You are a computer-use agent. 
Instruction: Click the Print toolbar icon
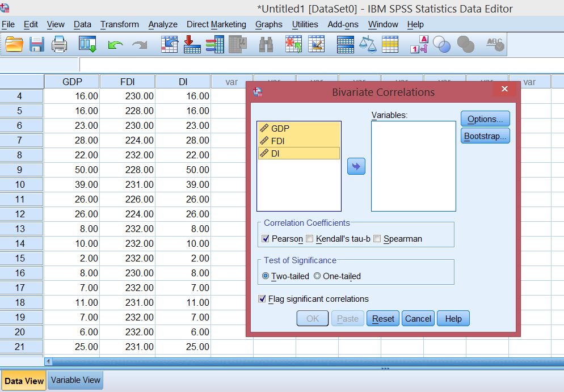[60, 45]
